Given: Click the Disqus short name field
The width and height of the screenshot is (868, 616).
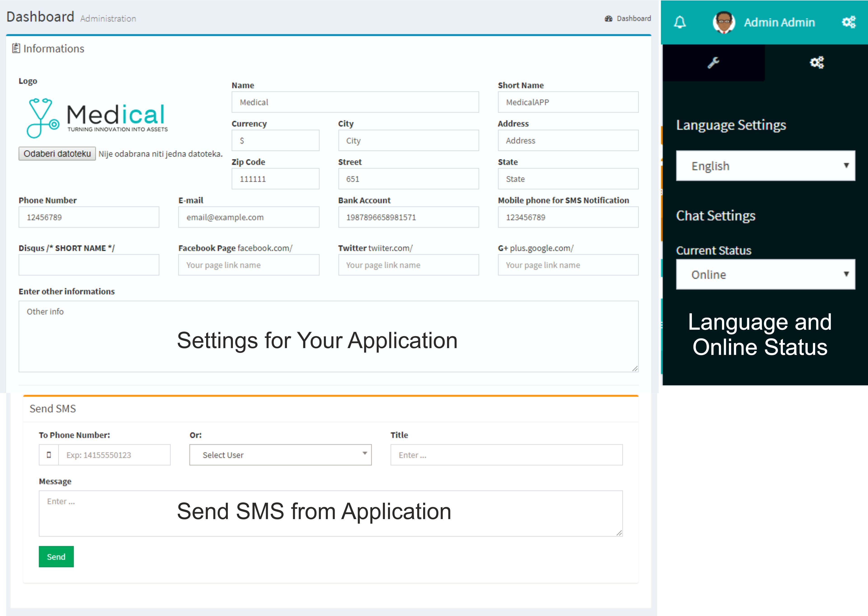Looking at the screenshot, I should pyautogui.click(x=89, y=265).
